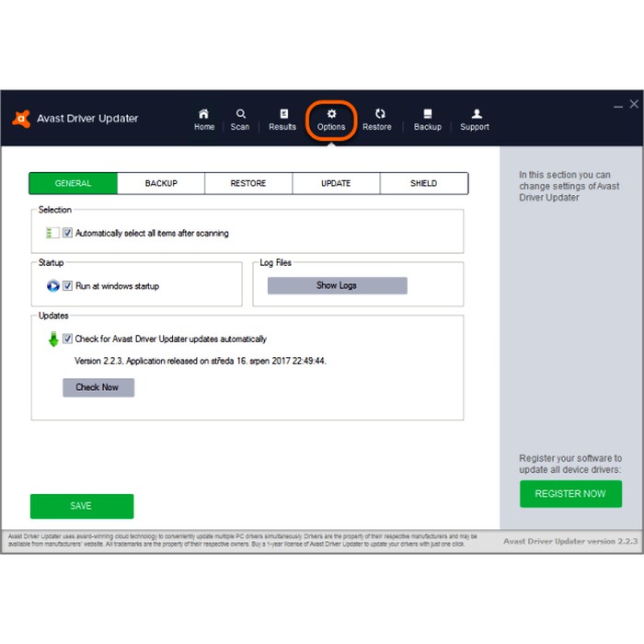Open the Restore arrows icon
644x644 pixels.
pyautogui.click(x=380, y=114)
